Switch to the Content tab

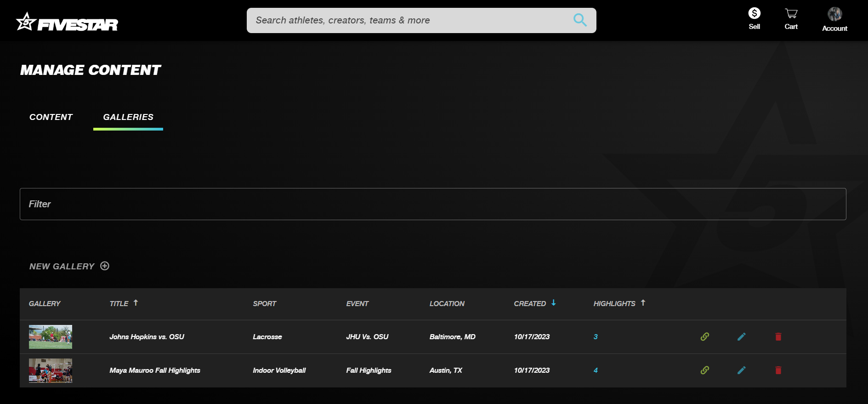[x=51, y=117]
